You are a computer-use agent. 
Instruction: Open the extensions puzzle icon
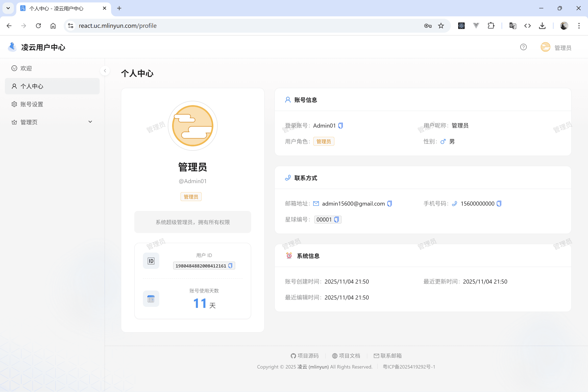click(491, 26)
